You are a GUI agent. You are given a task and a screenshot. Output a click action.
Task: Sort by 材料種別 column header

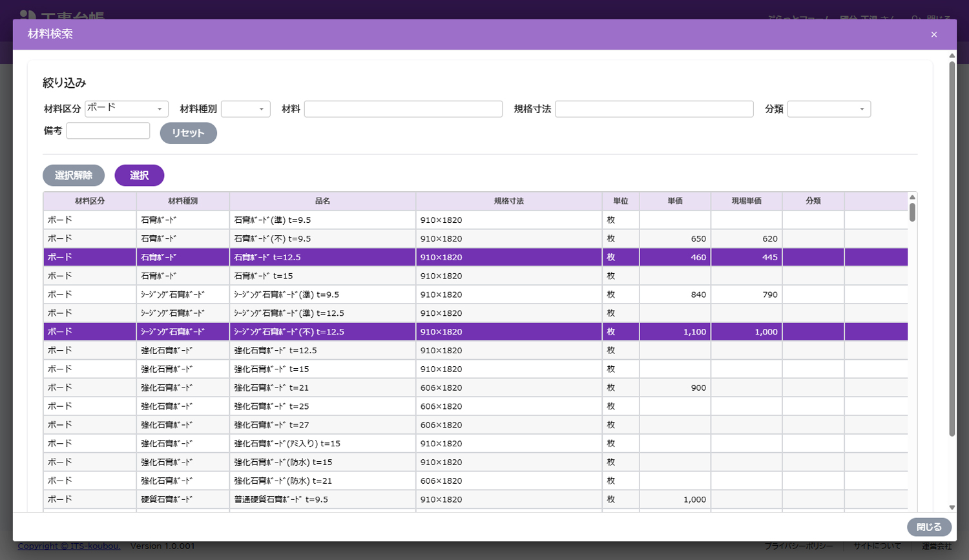183,201
